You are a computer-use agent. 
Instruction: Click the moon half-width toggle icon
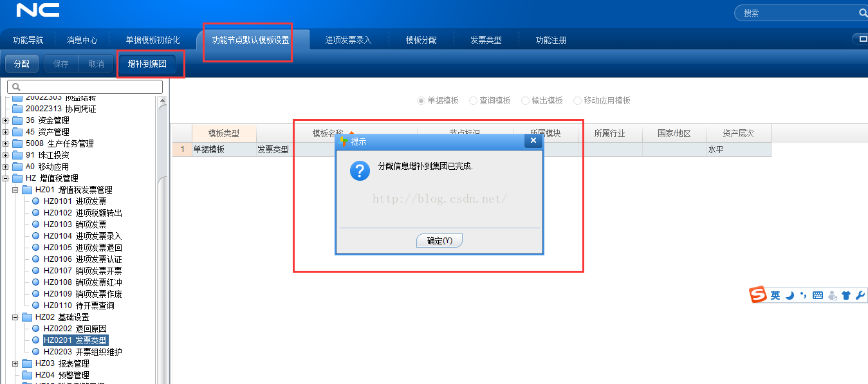pyautogui.click(x=790, y=295)
